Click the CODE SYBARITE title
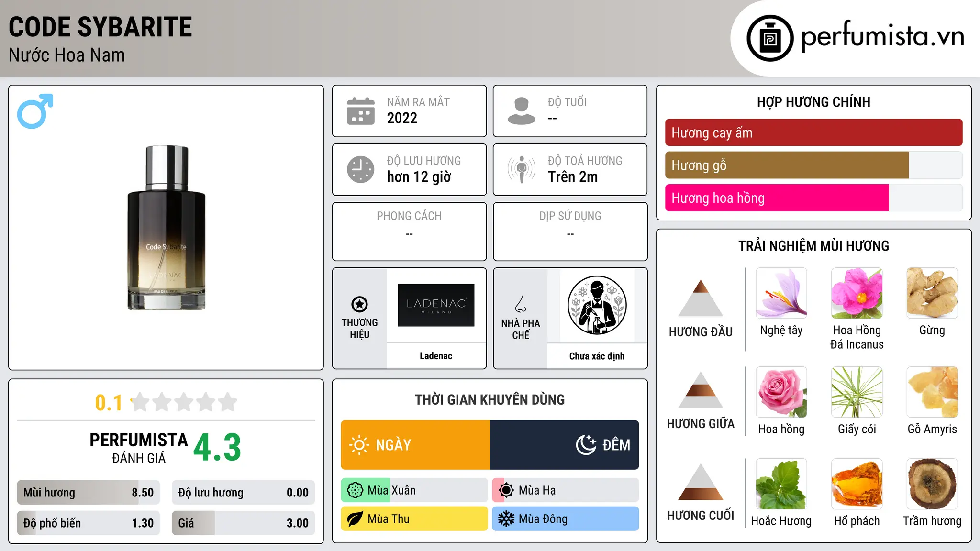The image size is (980, 551). click(x=100, y=27)
